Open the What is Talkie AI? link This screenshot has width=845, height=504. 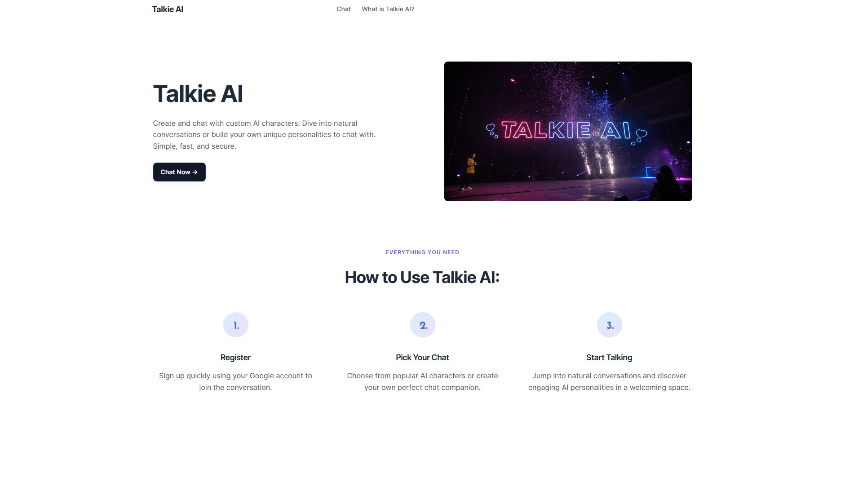point(388,9)
